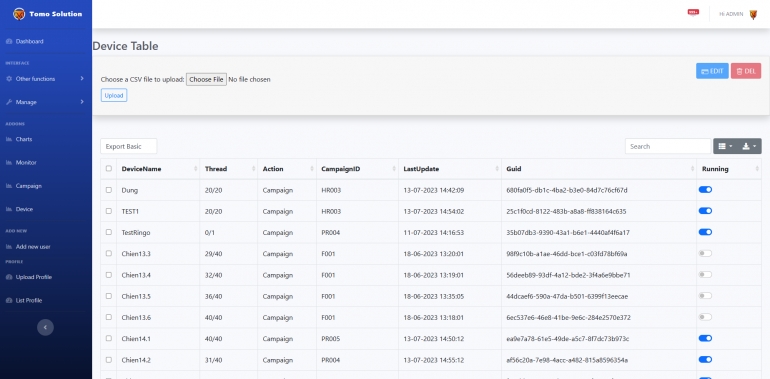
Task: Click the Tomo Solution logo icon
Action: click(x=19, y=14)
